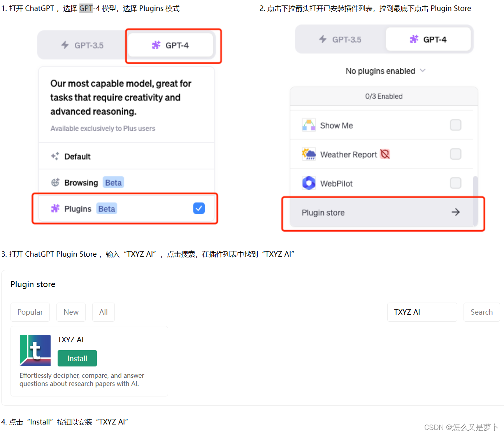Click the Weather Report cloud icon
Screen dimensions: 504x435
[x=309, y=154]
